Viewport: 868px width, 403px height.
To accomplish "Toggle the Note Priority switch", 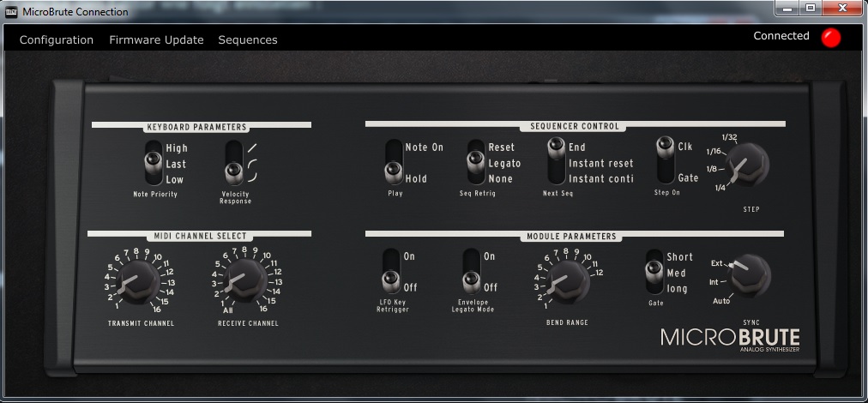I will point(154,163).
